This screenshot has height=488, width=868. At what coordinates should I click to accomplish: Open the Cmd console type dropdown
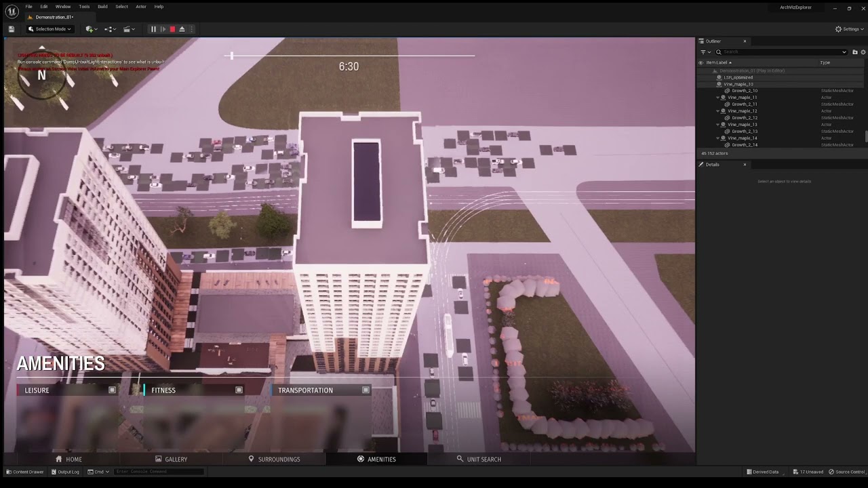tap(99, 472)
